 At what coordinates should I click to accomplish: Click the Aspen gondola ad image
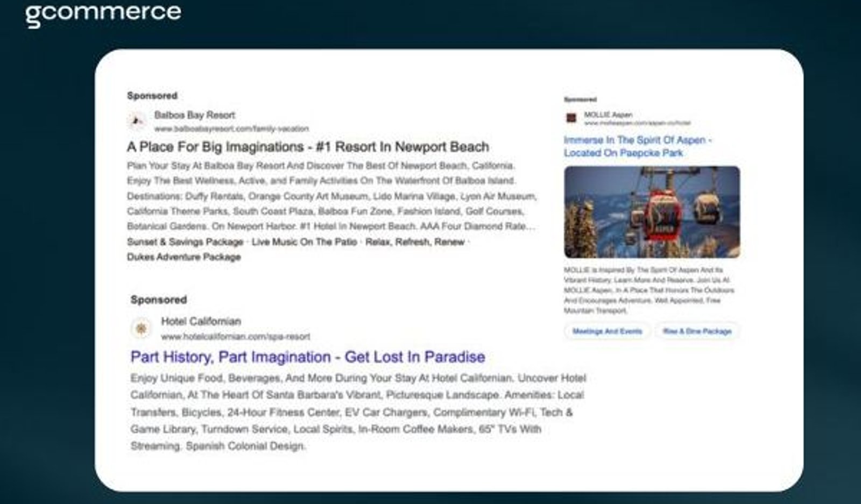click(x=652, y=212)
